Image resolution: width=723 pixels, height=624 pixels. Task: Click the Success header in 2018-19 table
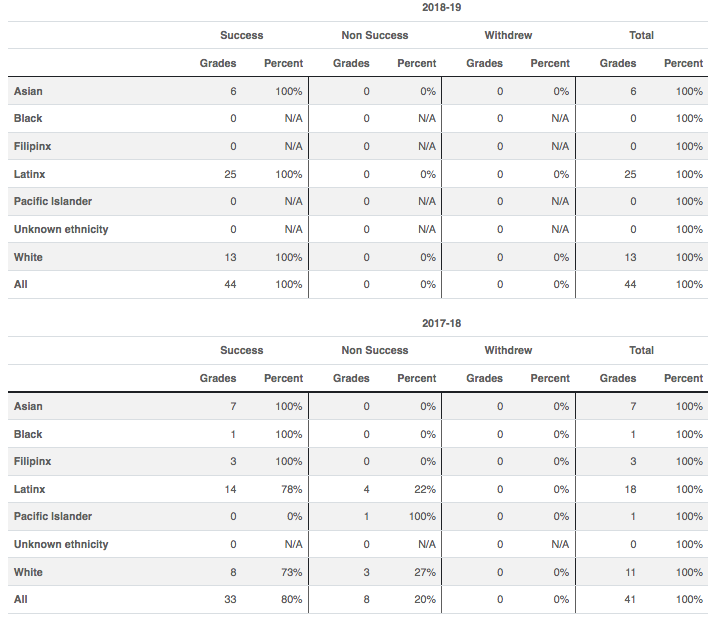pyautogui.click(x=242, y=36)
